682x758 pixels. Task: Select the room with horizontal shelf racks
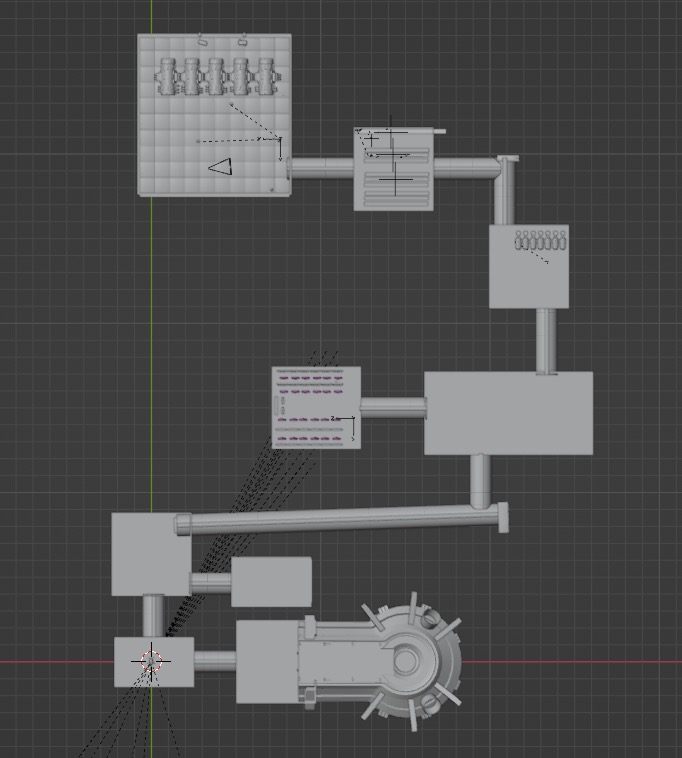[393, 169]
